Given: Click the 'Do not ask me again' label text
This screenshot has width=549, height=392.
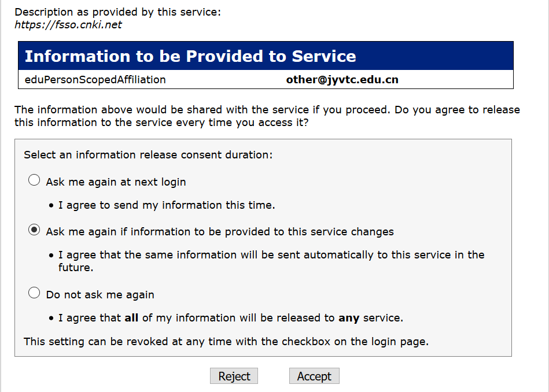Looking at the screenshot, I should pyautogui.click(x=100, y=294).
